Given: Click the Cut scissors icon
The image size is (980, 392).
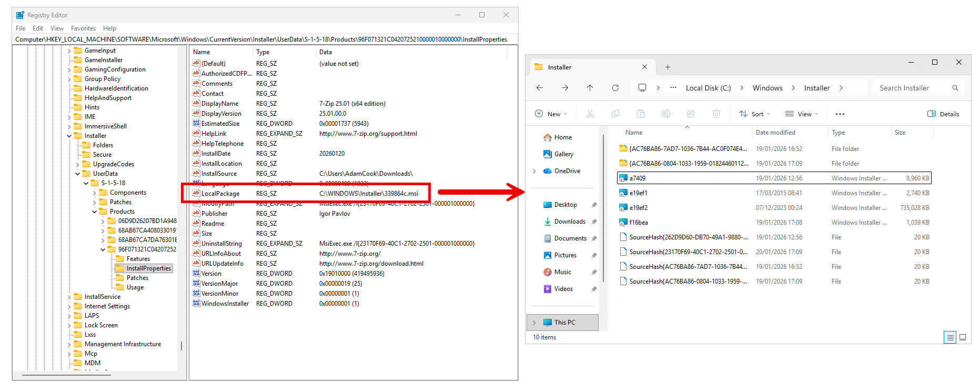Looking at the screenshot, I should tap(590, 114).
